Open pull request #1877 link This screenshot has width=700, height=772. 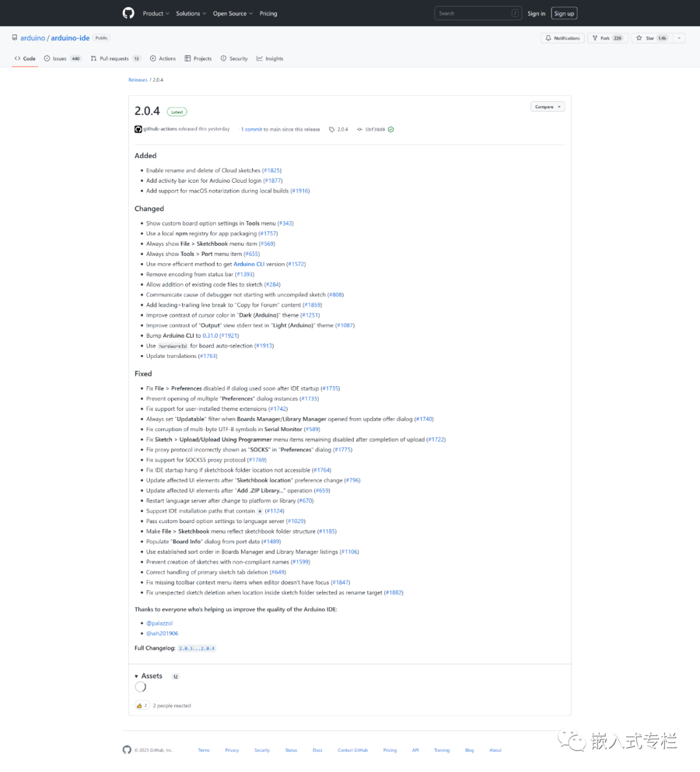click(x=273, y=181)
